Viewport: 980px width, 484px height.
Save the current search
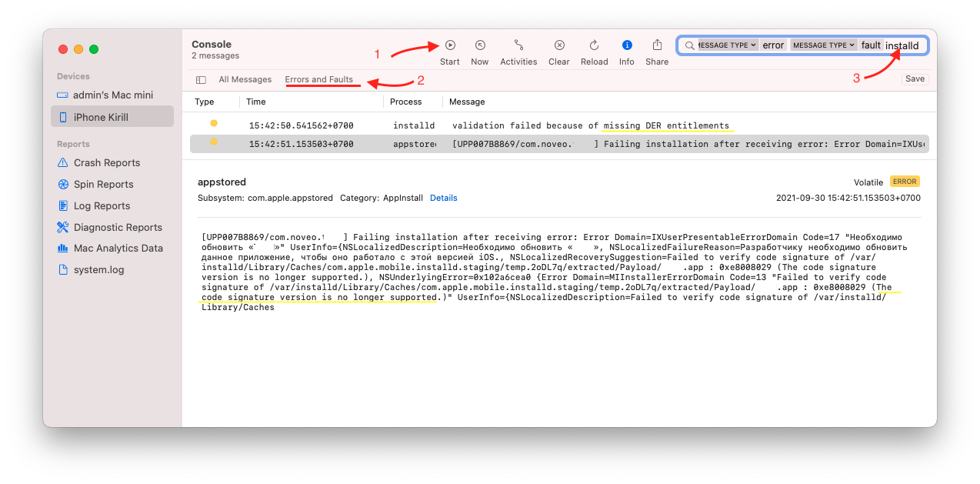tap(915, 78)
